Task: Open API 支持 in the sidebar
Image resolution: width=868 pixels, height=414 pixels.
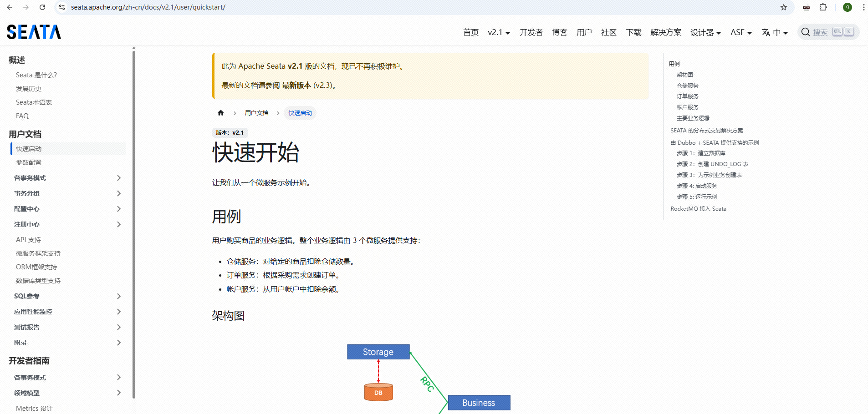Action: (x=28, y=240)
